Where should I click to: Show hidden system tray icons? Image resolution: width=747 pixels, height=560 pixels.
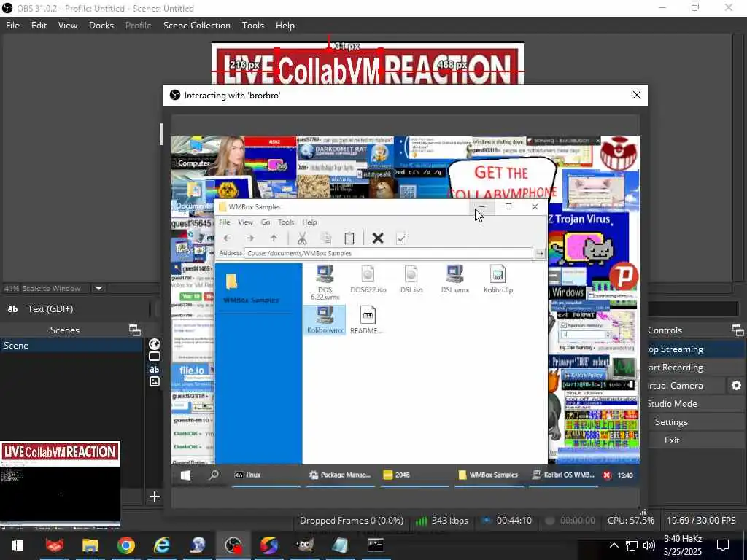coord(614,545)
